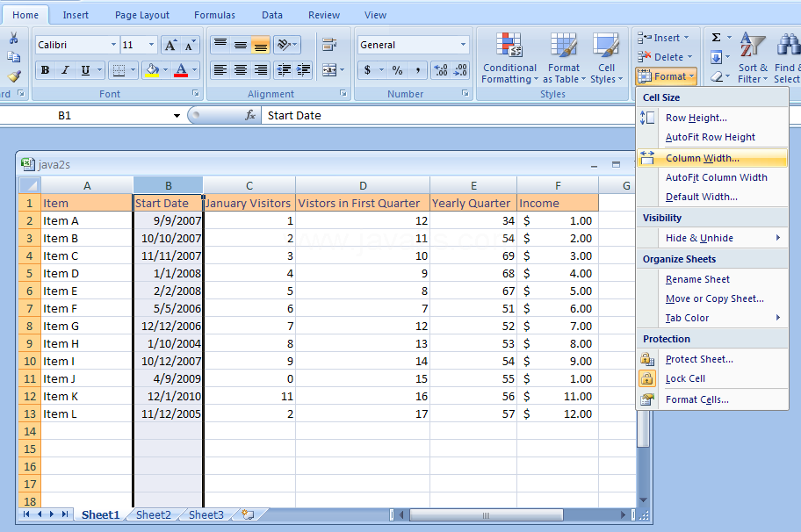The height and width of the screenshot is (532, 801).
Task: Toggle Bold formatting
Action: (x=45, y=70)
